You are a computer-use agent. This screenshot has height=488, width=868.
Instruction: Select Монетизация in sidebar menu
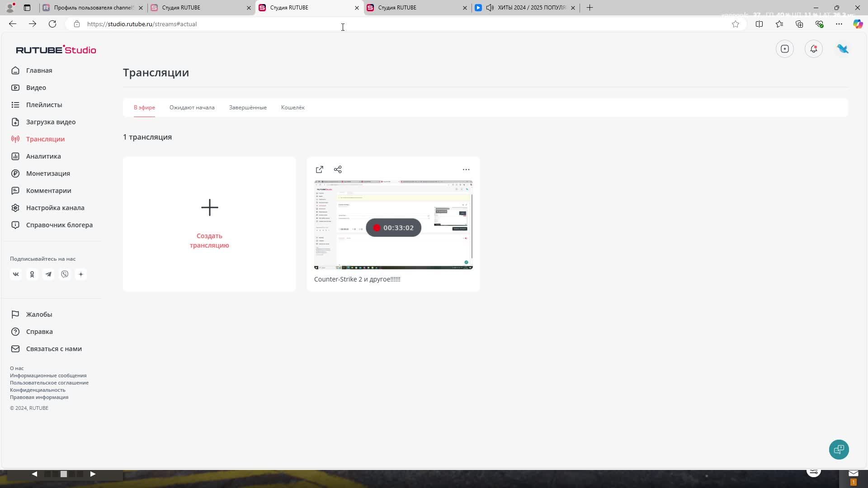tap(48, 174)
